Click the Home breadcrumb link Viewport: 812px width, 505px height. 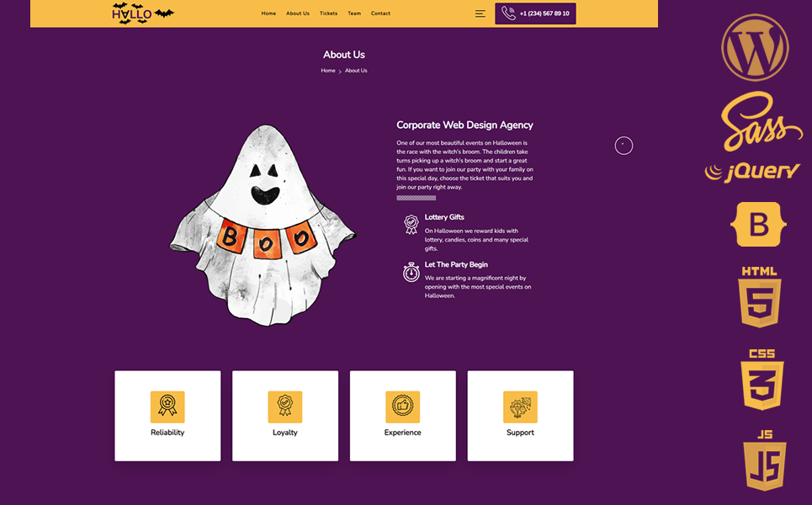[328, 71]
